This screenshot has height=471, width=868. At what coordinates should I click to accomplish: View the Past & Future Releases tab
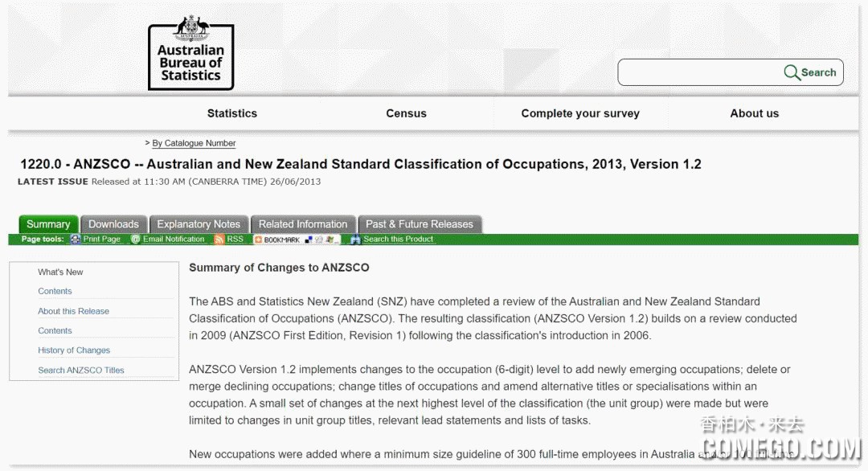[420, 224]
